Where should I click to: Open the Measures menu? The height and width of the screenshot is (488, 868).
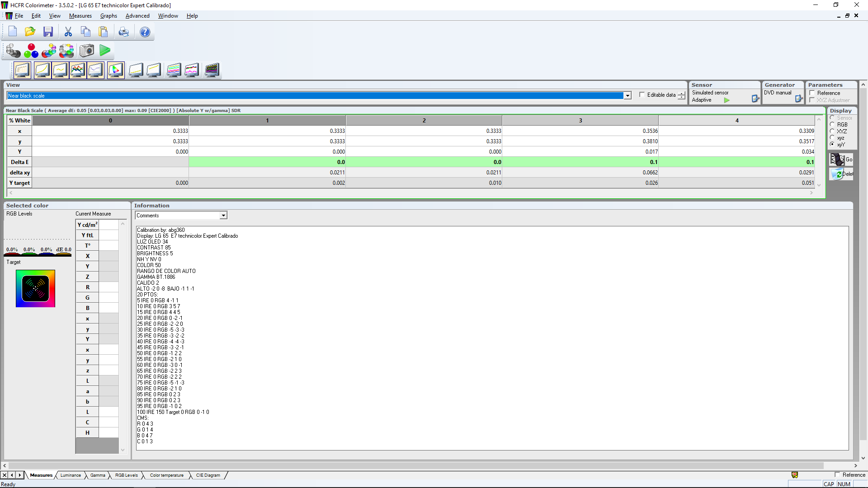tap(80, 16)
